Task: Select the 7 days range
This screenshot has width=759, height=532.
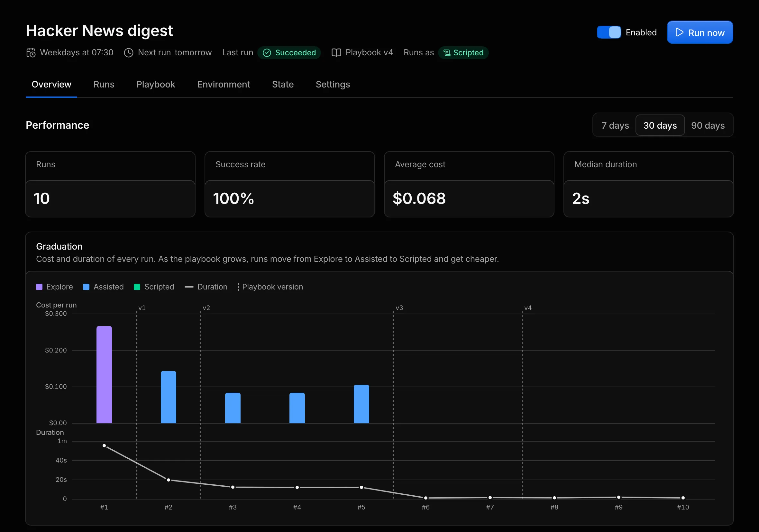Action: coord(615,125)
